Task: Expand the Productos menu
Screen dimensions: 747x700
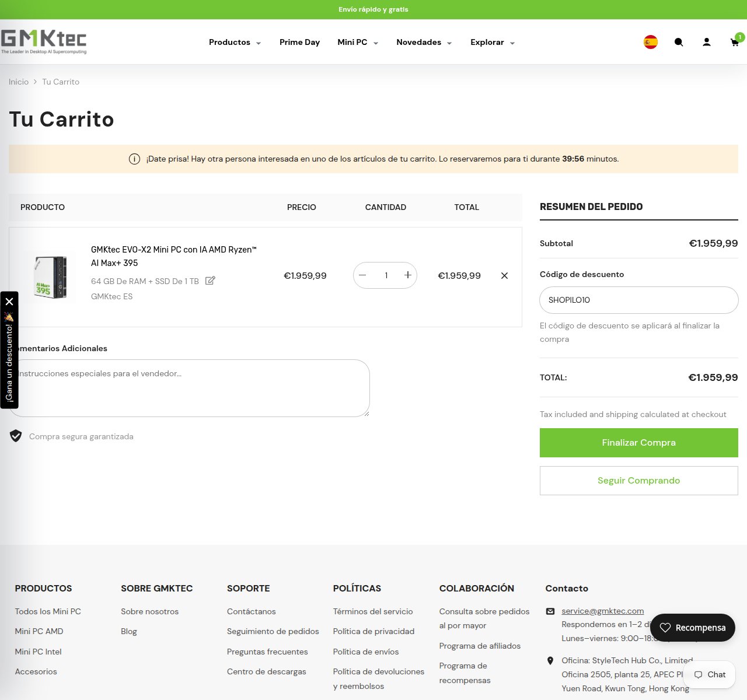Action: click(235, 42)
